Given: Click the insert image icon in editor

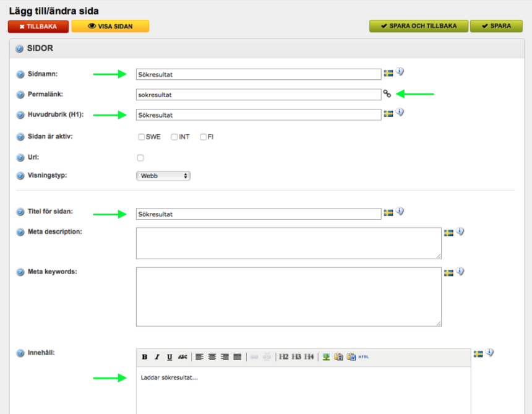Looking at the screenshot, I should [x=326, y=357].
